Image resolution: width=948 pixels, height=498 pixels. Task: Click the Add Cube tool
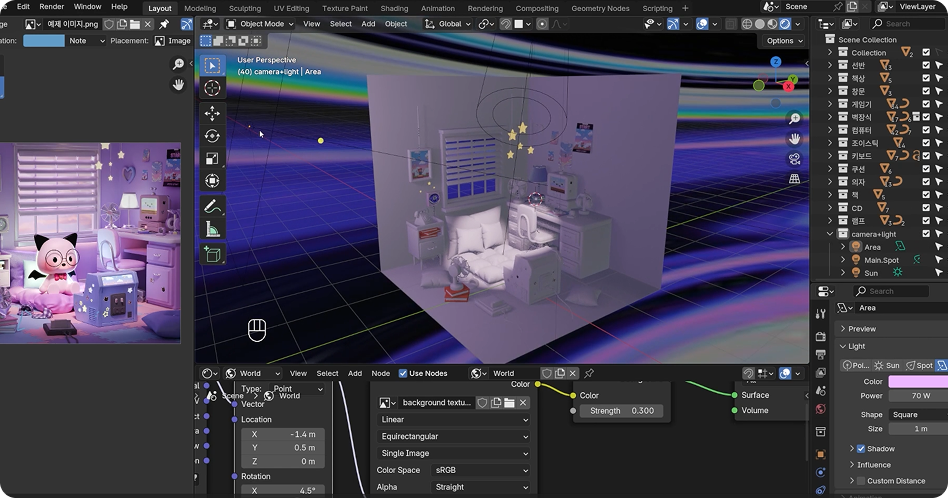[x=212, y=254]
